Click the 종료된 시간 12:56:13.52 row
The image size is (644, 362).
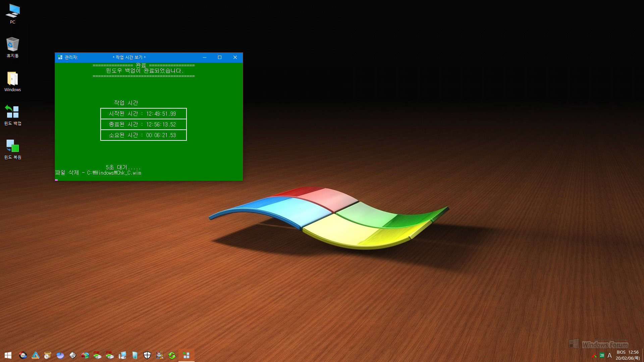tap(144, 124)
